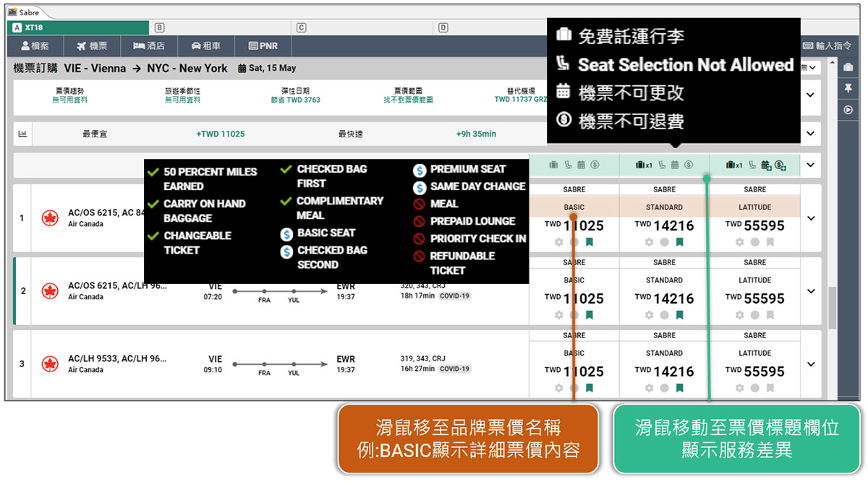Click the COVID-19 badge in itinerary 2
The width and height of the screenshot is (868, 482).
pyautogui.click(x=454, y=296)
